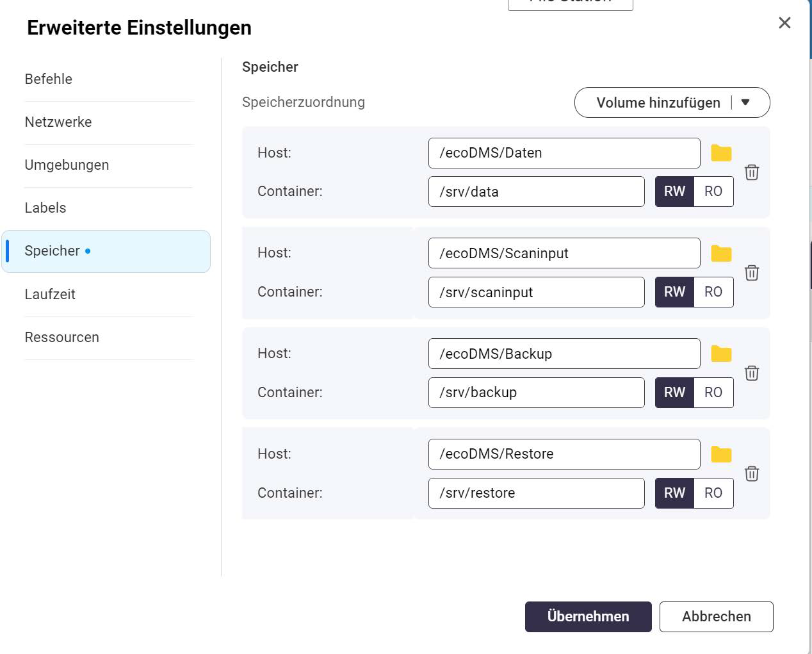Browse host folder for /ecoDMS/Scaninput path

[x=721, y=254]
